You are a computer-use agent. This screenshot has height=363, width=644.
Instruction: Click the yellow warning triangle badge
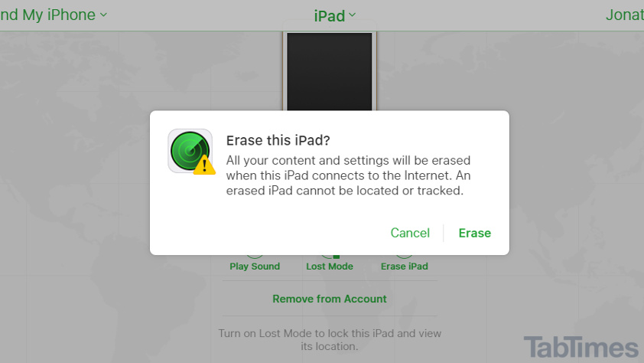pyautogui.click(x=204, y=165)
